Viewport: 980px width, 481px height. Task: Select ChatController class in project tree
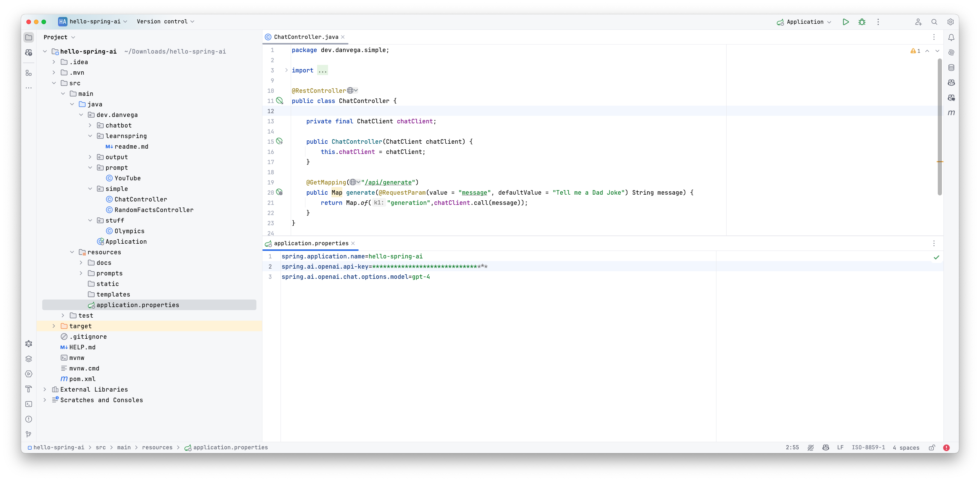click(141, 199)
